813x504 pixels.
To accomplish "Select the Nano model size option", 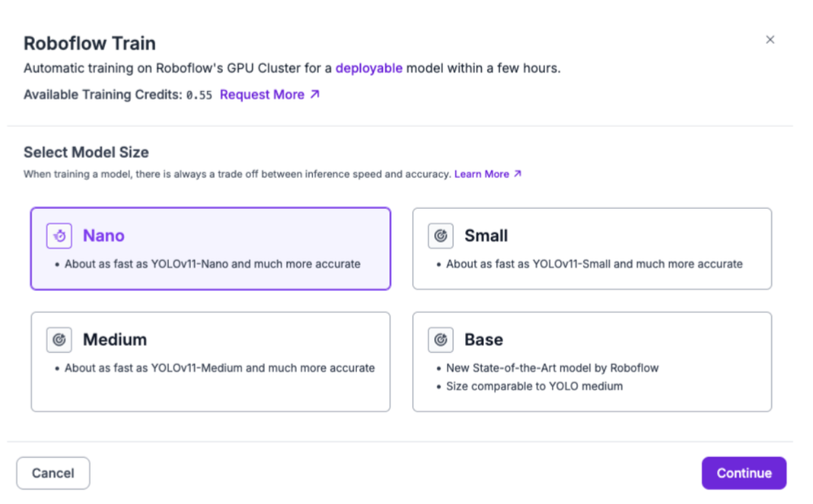I will pos(211,249).
